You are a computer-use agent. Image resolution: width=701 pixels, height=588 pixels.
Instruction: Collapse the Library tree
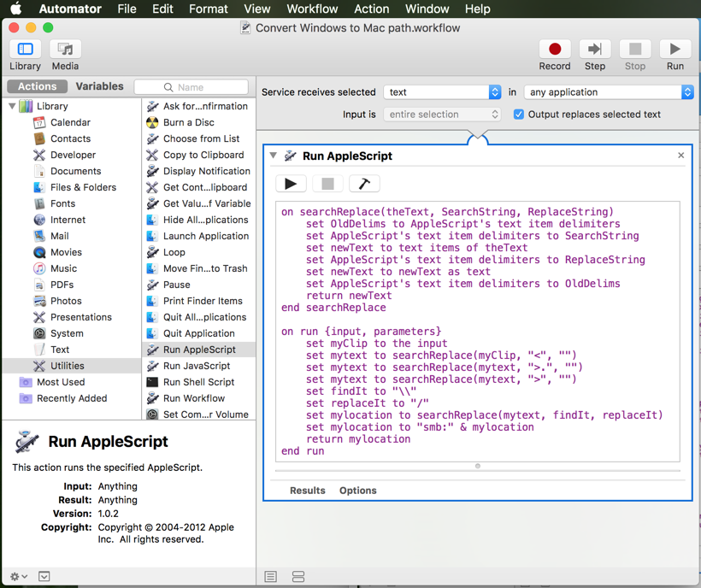click(13, 107)
